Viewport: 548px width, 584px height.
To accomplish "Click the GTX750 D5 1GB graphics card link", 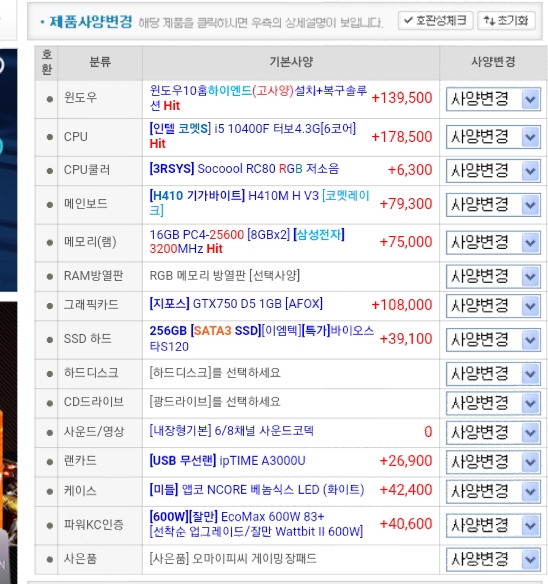I will coord(236,304).
